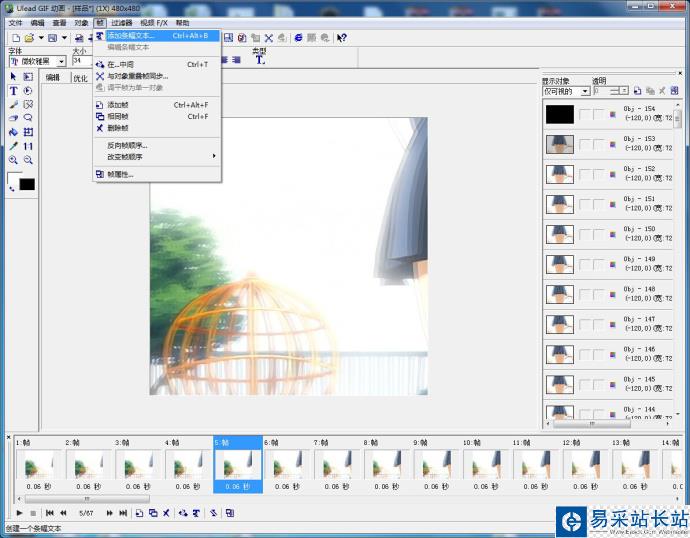Choose Delete Frame menu item
Image resolution: width=690 pixels, height=538 pixels.
click(x=158, y=128)
